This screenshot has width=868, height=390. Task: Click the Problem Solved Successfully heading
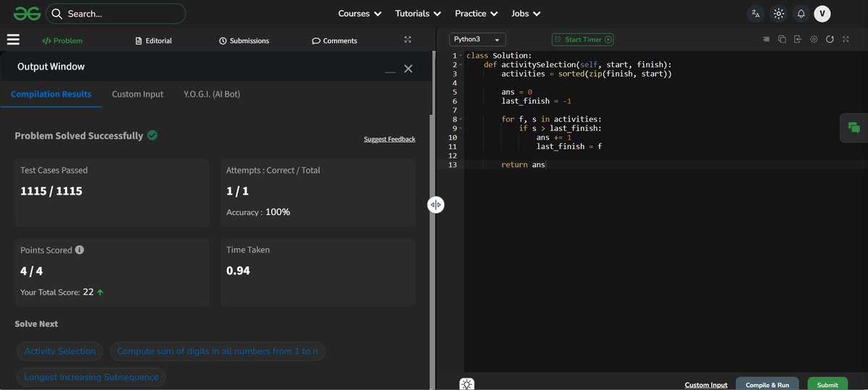point(79,135)
